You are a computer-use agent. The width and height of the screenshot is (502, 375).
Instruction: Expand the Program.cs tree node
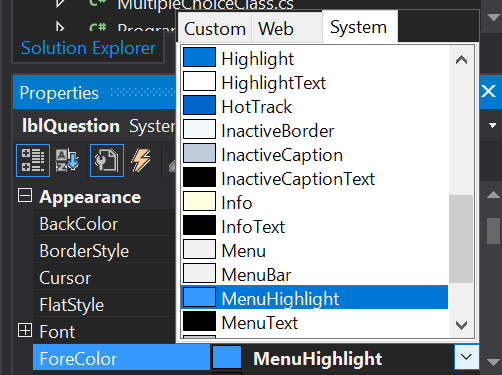tap(60, 27)
